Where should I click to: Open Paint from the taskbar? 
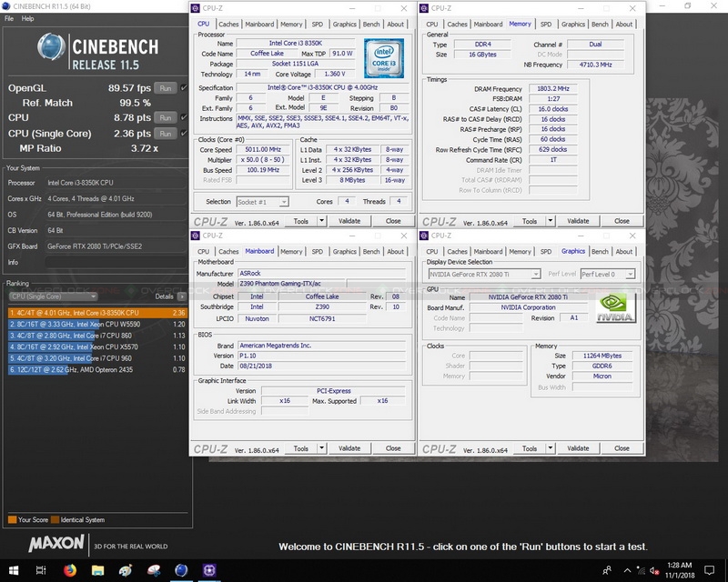[x=126, y=570]
